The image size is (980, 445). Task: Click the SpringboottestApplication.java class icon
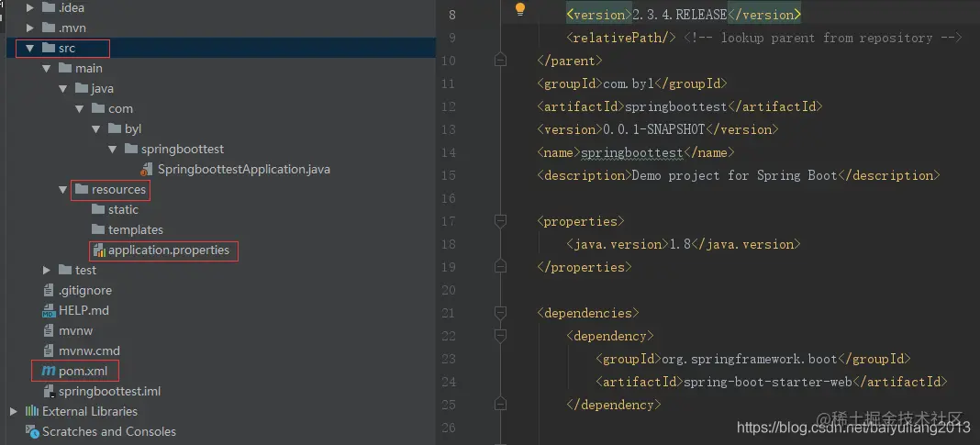click(x=147, y=170)
